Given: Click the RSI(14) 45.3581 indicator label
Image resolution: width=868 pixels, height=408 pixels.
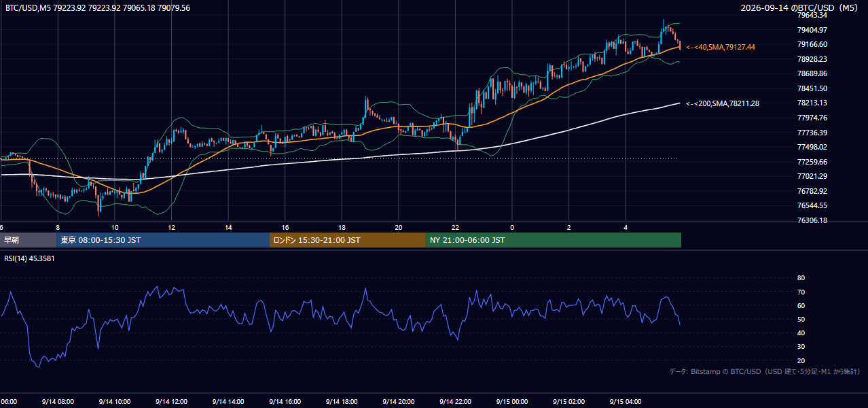Looking at the screenshot, I should point(30,258).
